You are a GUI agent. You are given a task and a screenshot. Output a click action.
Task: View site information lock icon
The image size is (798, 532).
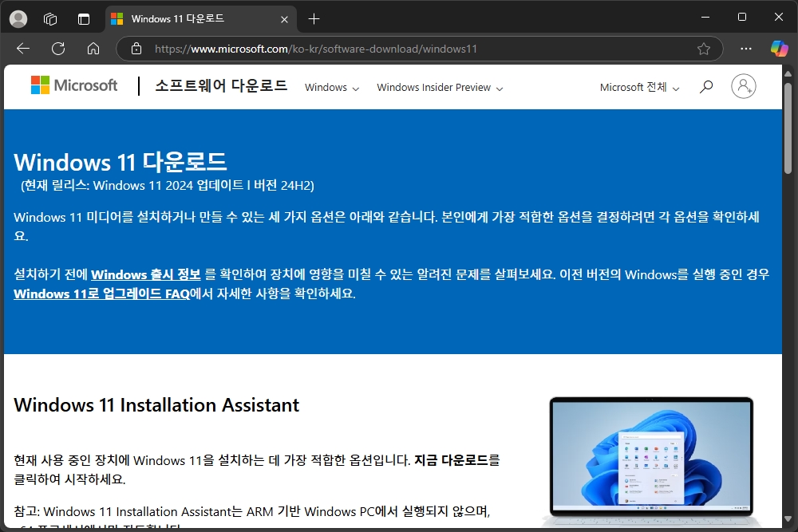coord(136,49)
